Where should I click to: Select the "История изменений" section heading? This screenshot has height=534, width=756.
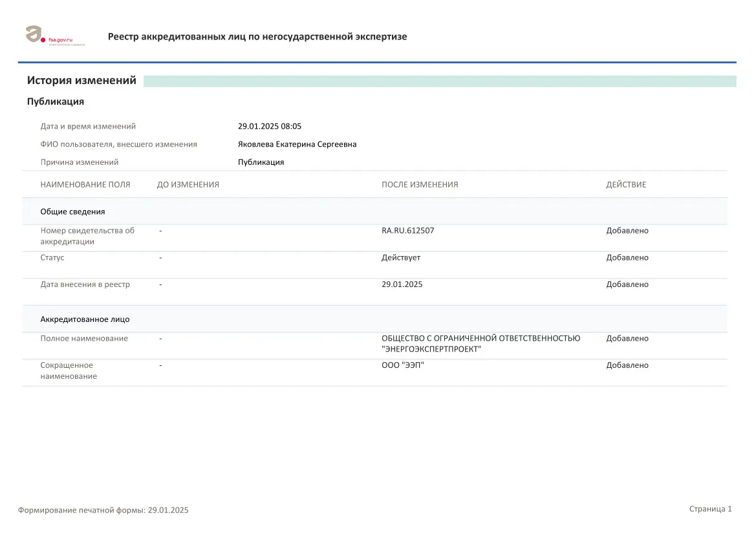pyautogui.click(x=81, y=81)
